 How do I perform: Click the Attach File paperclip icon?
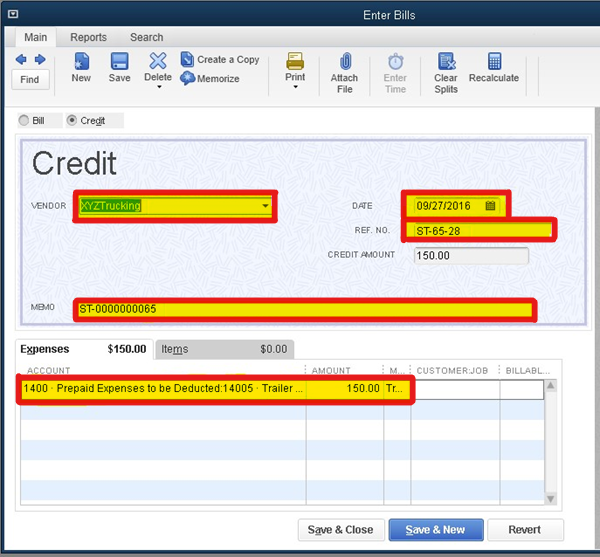[x=345, y=62]
